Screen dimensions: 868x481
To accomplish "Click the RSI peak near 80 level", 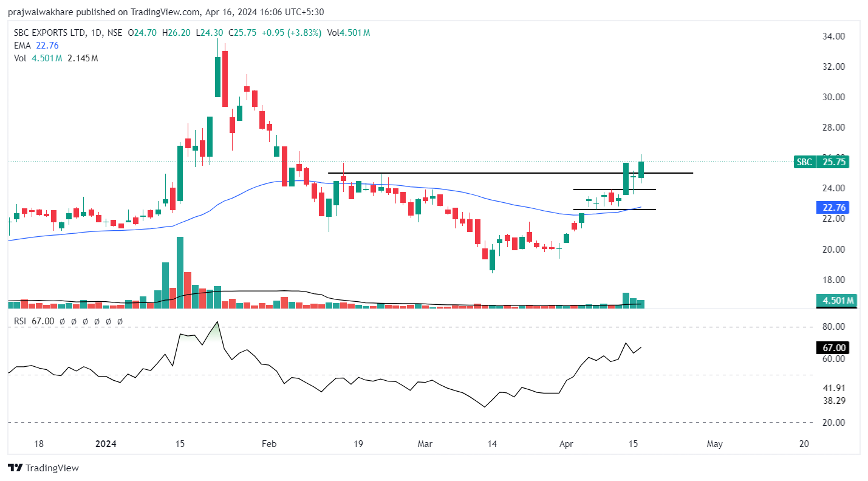I will [217, 323].
